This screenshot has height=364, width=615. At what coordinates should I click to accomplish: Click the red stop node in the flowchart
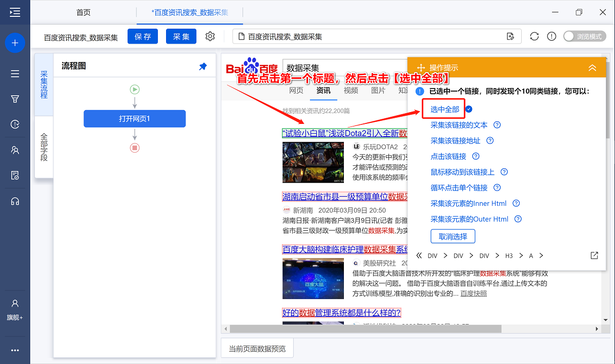click(135, 147)
